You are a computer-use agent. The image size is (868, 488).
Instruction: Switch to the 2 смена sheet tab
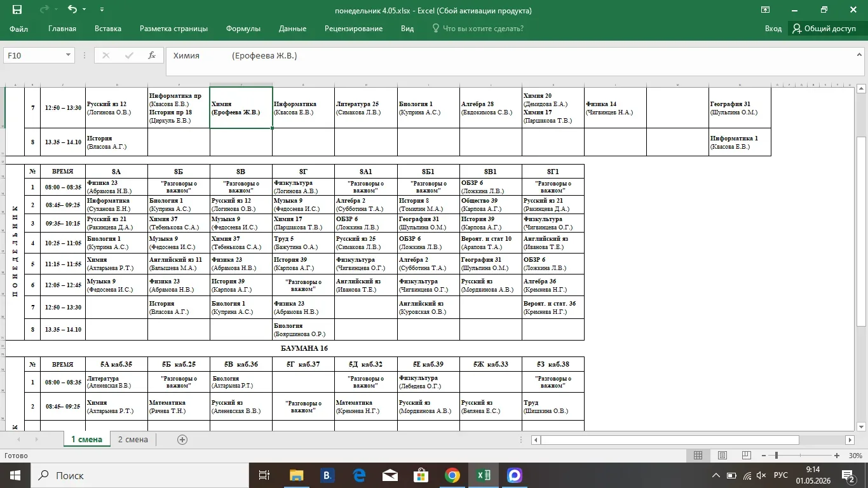click(x=133, y=439)
